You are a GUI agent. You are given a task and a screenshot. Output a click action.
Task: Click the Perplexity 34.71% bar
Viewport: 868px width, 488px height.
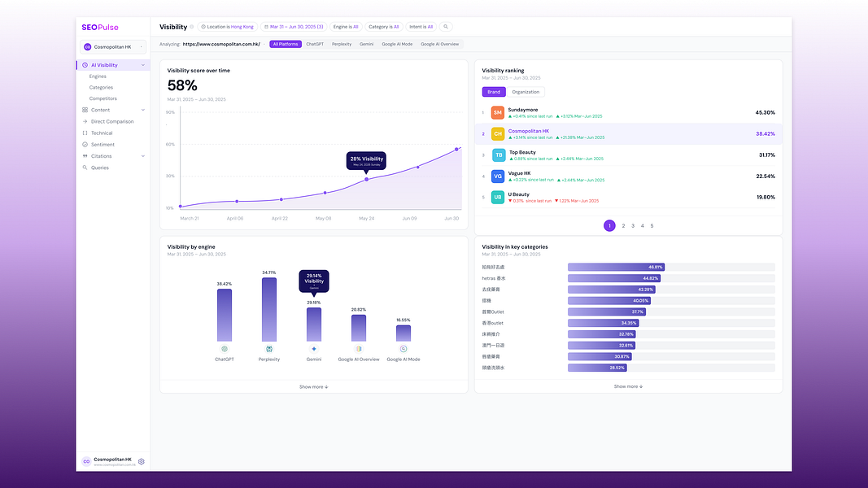point(269,309)
